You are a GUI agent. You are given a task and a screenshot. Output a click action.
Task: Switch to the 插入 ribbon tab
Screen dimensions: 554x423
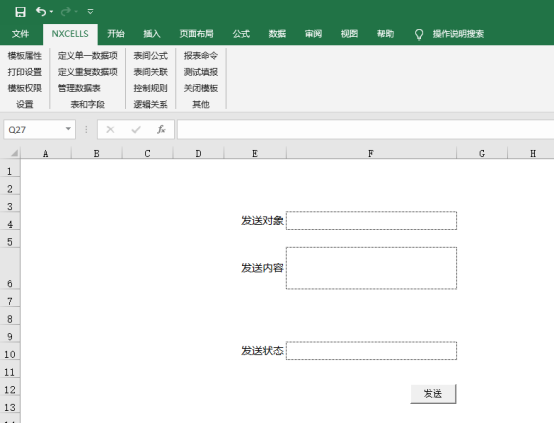pos(152,34)
